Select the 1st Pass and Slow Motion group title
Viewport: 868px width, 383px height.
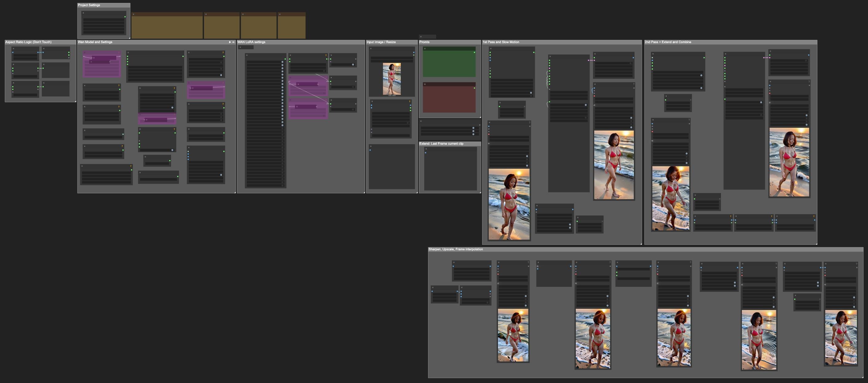pyautogui.click(x=501, y=42)
